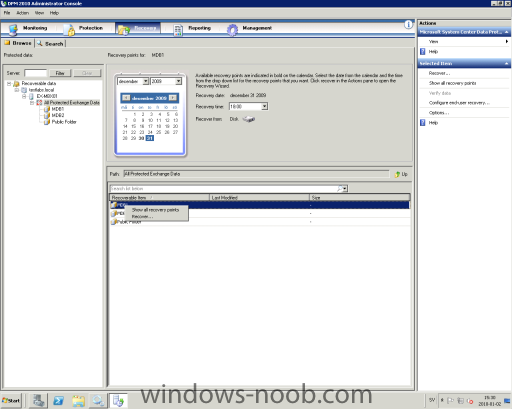
Task: Open the month dropdown showing december
Action: [146, 81]
